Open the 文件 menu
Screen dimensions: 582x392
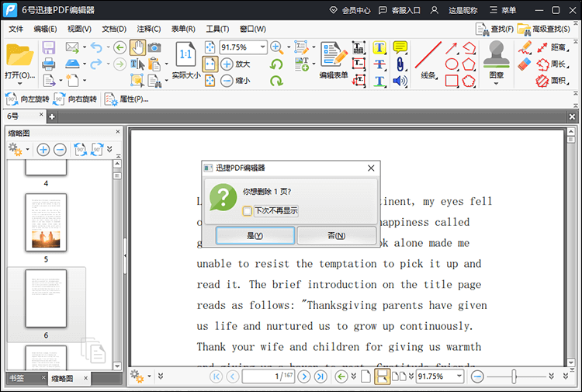(16, 29)
